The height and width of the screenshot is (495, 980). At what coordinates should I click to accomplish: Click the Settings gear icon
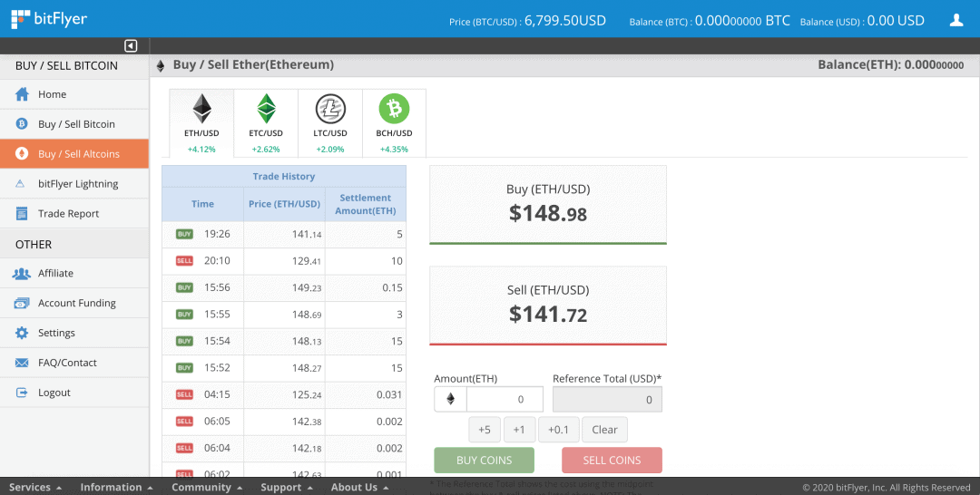[x=22, y=333]
